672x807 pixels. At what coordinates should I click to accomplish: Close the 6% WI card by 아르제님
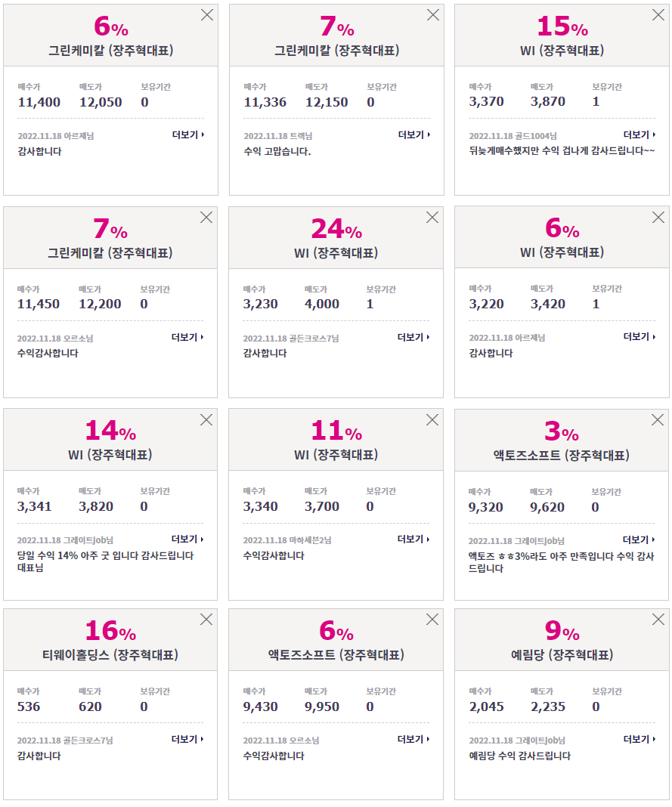point(658,217)
